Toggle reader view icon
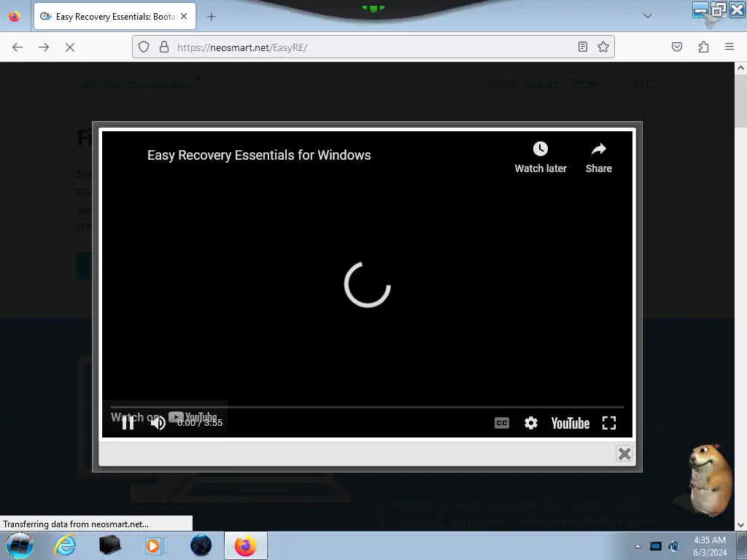747x560 pixels. click(583, 47)
